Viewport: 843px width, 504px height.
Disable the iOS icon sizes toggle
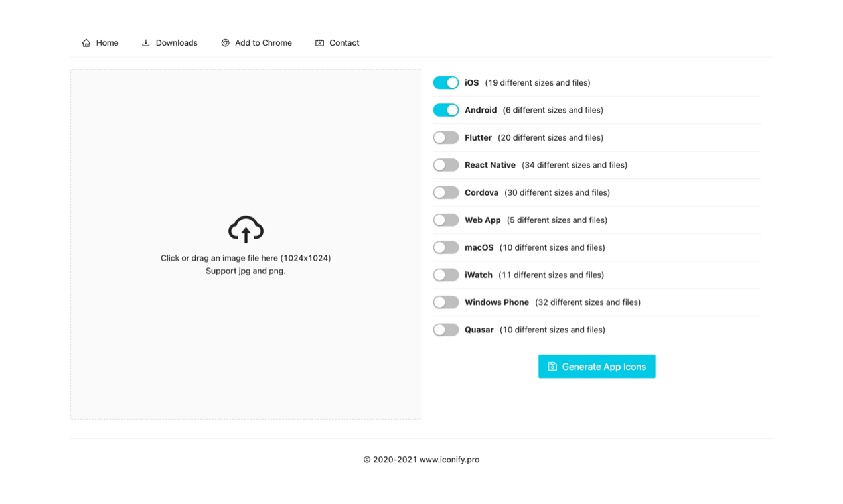coord(445,82)
